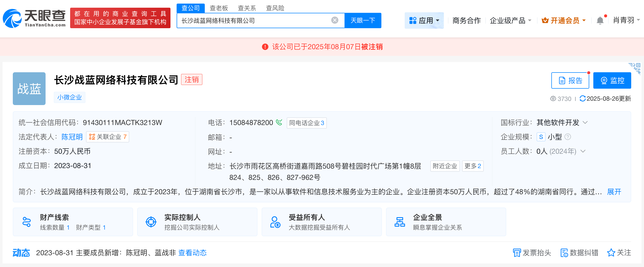Open legal representative 陈冠明 profile link
644x267 pixels.
click(x=72, y=137)
